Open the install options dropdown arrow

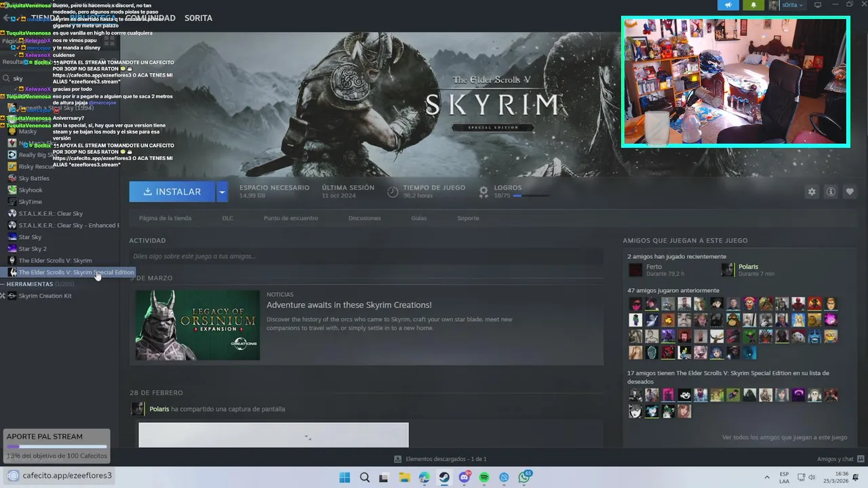[x=222, y=192]
